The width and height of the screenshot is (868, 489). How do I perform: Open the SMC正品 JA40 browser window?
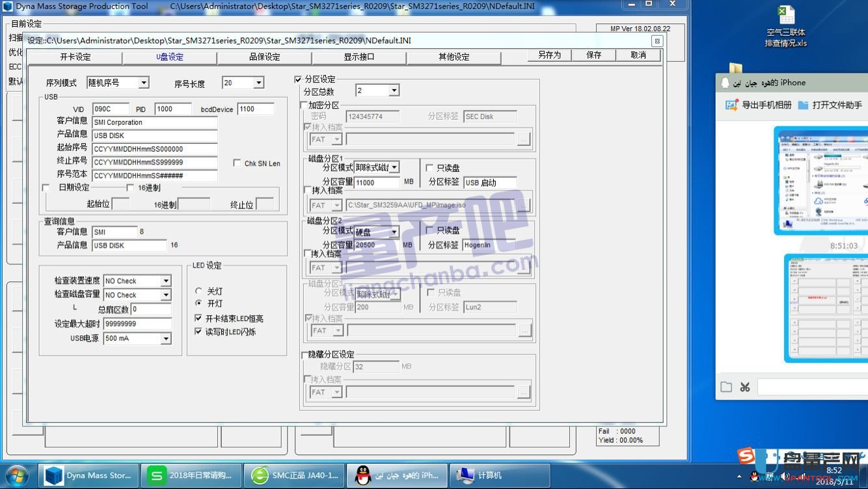(x=295, y=475)
